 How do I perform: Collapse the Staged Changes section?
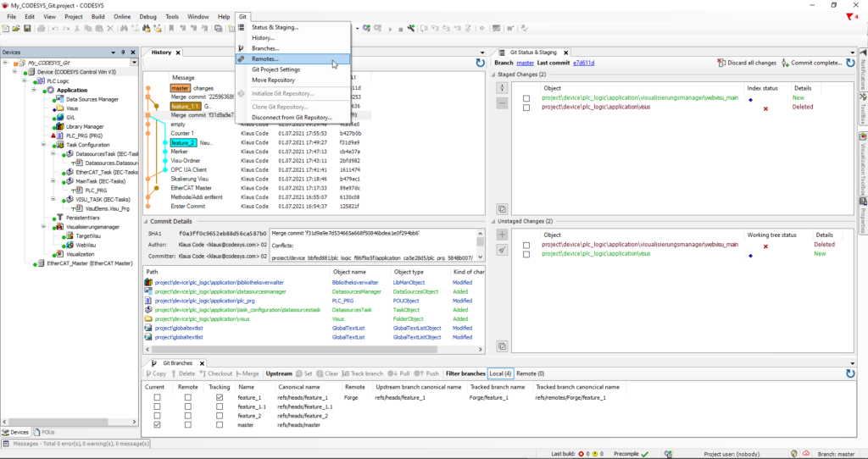point(494,76)
